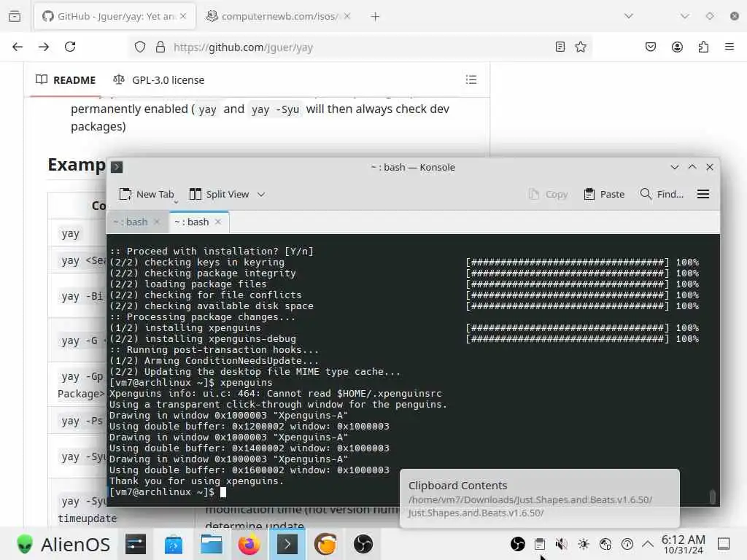Paste clipboard into Konsole
Screen dimensions: 747x560
pos(604,194)
